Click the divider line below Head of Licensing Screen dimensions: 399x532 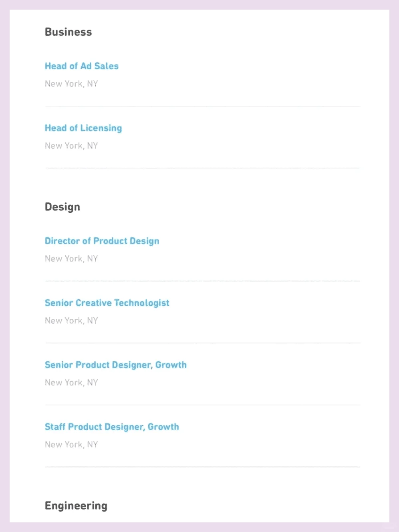[x=203, y=168]
